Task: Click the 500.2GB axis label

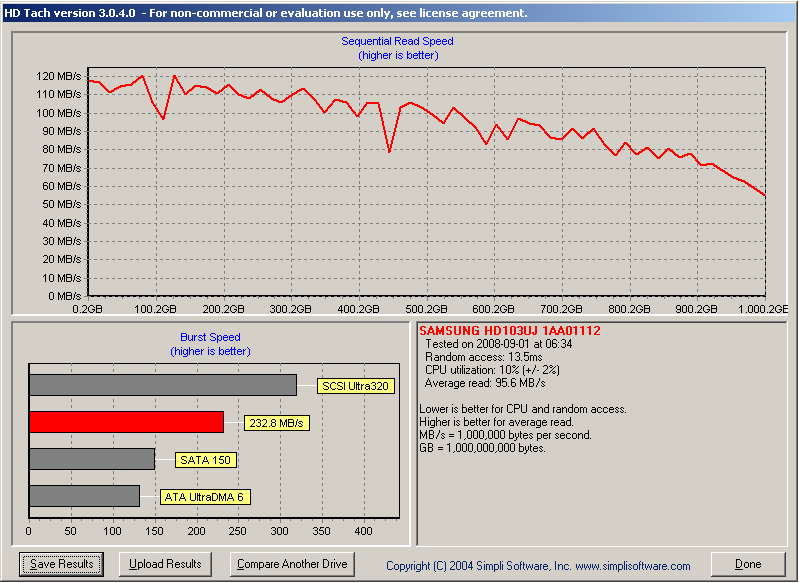Action: (426, 309)
